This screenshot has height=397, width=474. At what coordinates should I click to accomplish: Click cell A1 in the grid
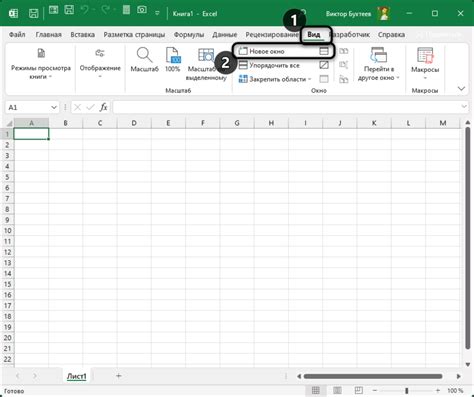(x=31, y=134)
